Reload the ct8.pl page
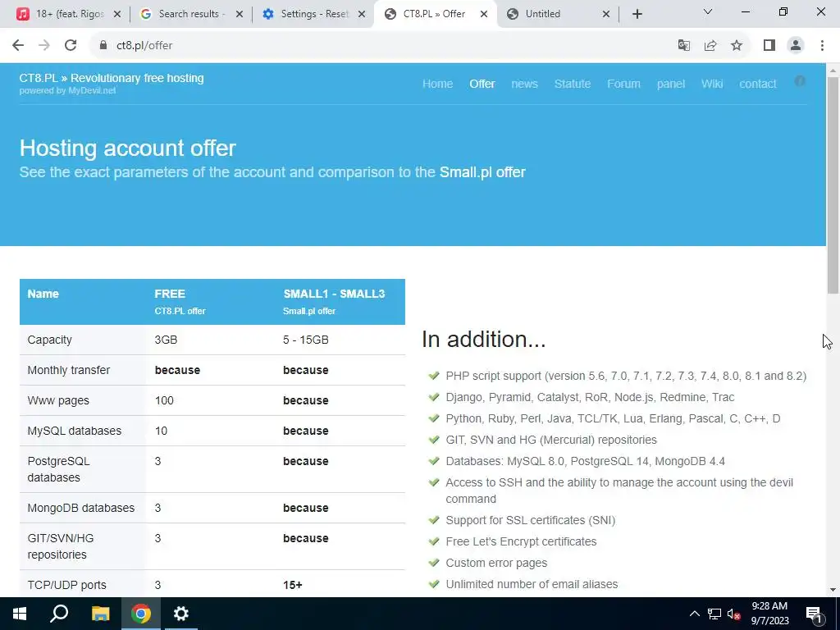Viewport: 840px width, 630px height. point(71,45)
